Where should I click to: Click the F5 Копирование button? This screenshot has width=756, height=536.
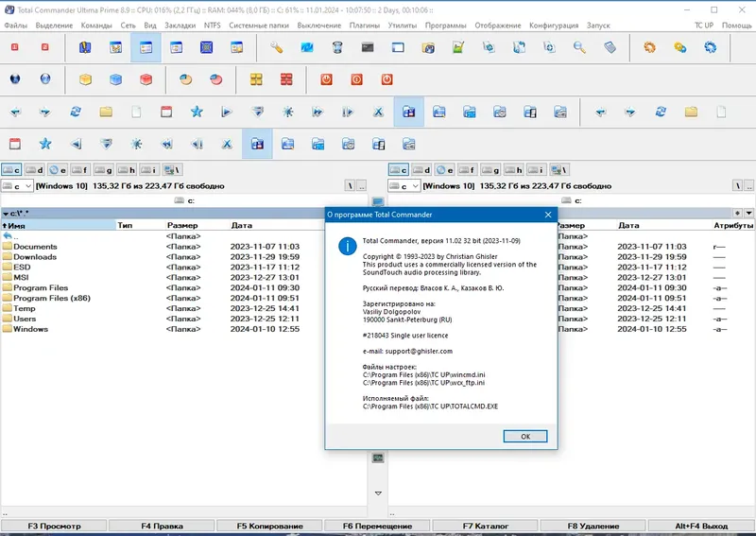[x=269, y=526]
